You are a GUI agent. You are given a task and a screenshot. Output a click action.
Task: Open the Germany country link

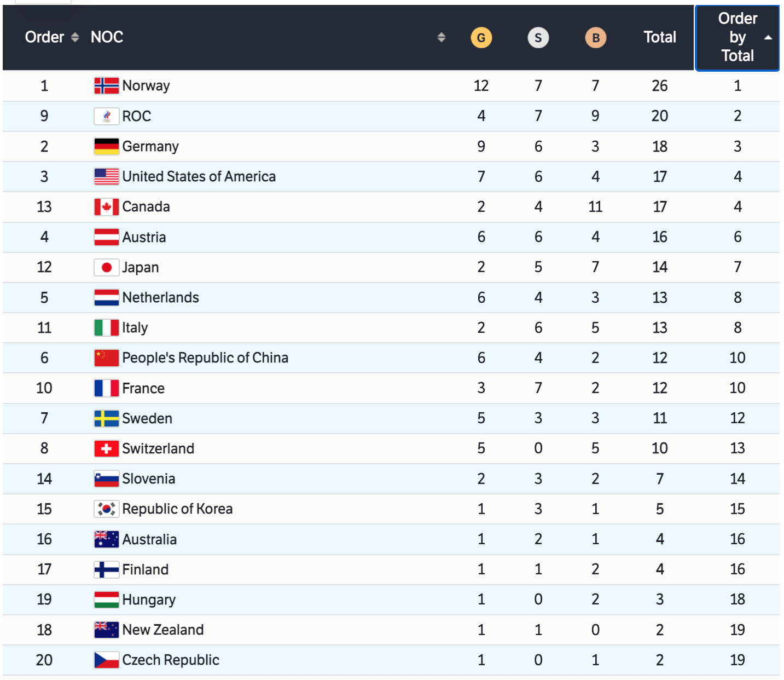(x=150, y=147)
